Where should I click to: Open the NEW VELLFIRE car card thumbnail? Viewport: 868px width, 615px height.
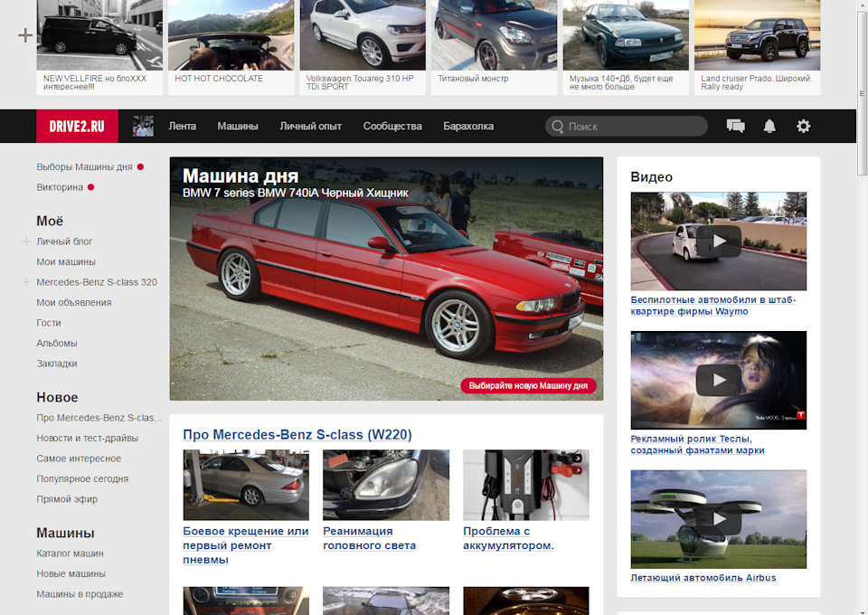(x=99, y=35)
